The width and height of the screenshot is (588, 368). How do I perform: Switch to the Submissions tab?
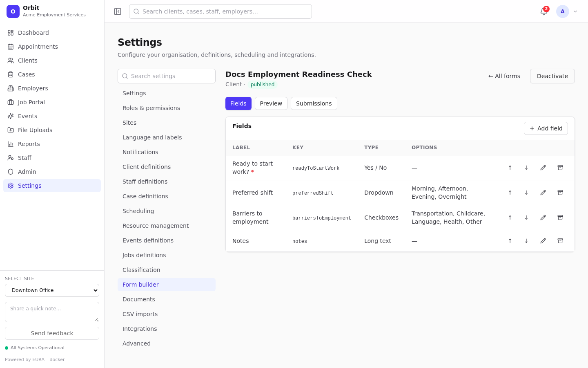(314, 103)
